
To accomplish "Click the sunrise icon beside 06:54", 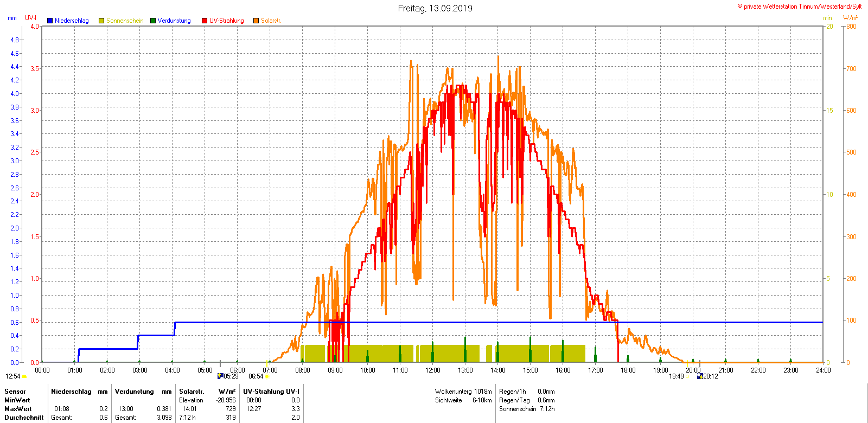I will (x=267, y=376).
